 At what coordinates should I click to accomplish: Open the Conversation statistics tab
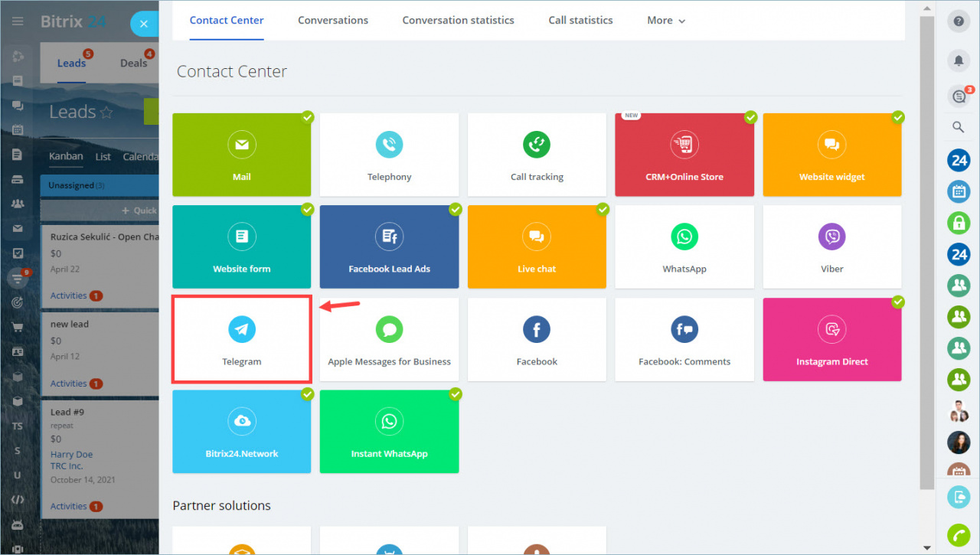[x=459, y=20]
